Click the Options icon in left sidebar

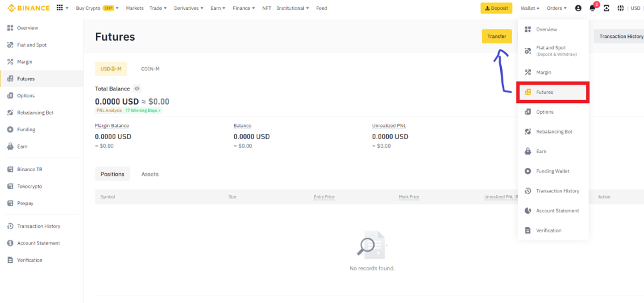(x=11, y=95)
